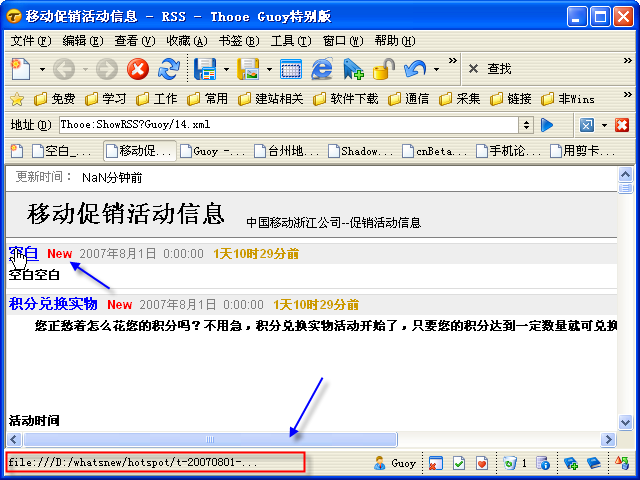
Task: Expand main toolbar overflow chevron
Action: click(x=452, y=61)
